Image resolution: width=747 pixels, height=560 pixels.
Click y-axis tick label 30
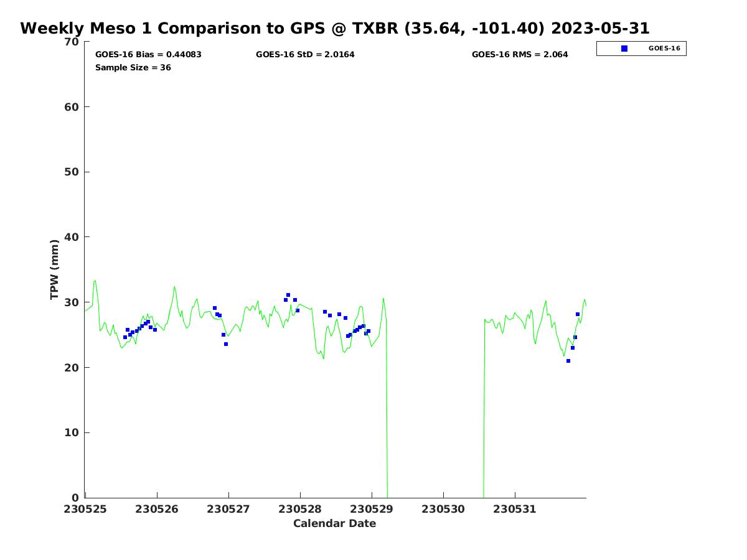coord(72,302)
